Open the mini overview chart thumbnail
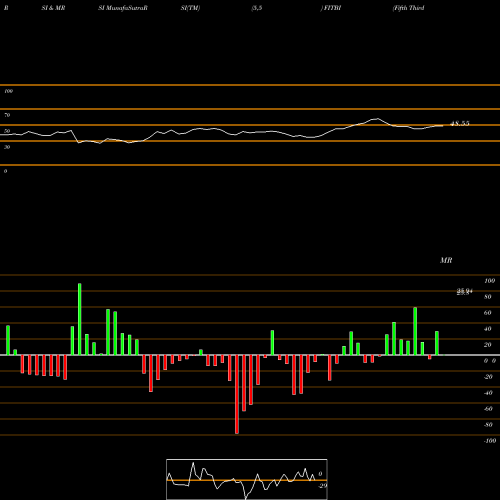 pos(247,479)
